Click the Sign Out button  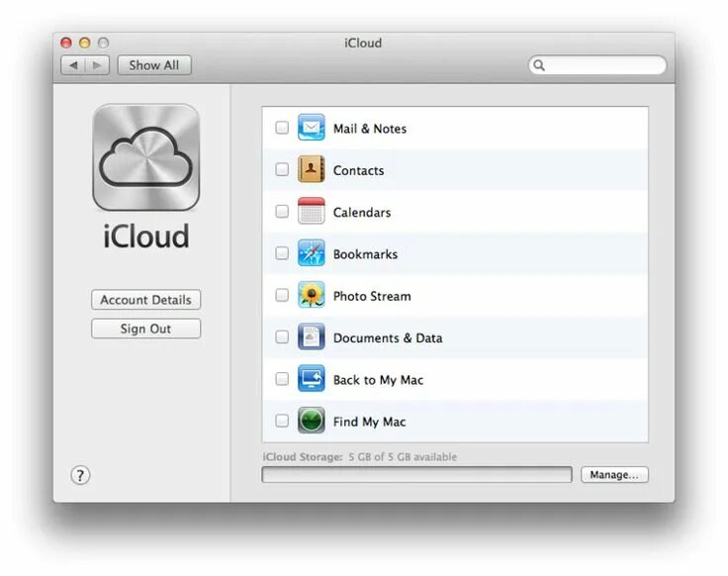[x=145, y=329]
